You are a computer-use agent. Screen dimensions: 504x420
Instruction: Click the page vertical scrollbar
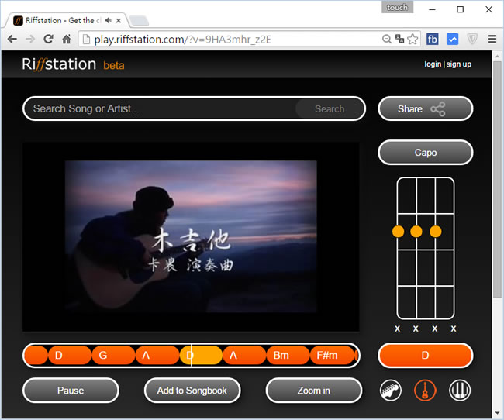tap(497, 180)
